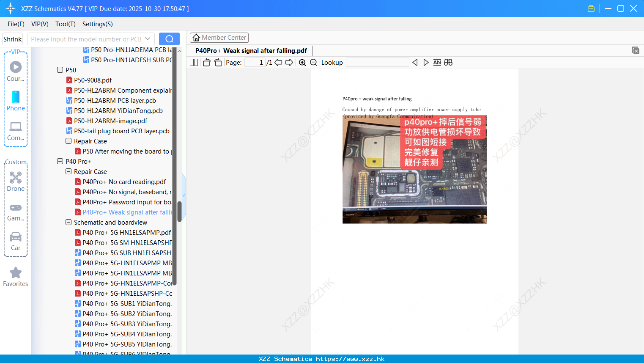This screenshot has width=644, height=363.
Task: Rotate page counterclockwise
Action: coord(206,62)
